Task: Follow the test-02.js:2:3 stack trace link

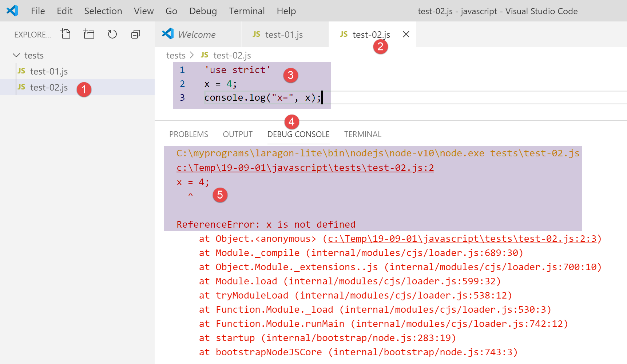Action: point(462,239)
